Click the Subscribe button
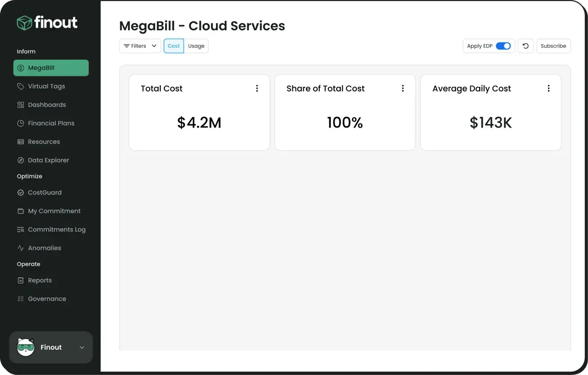This screenshot has width=588, height=375. (554, 46)
